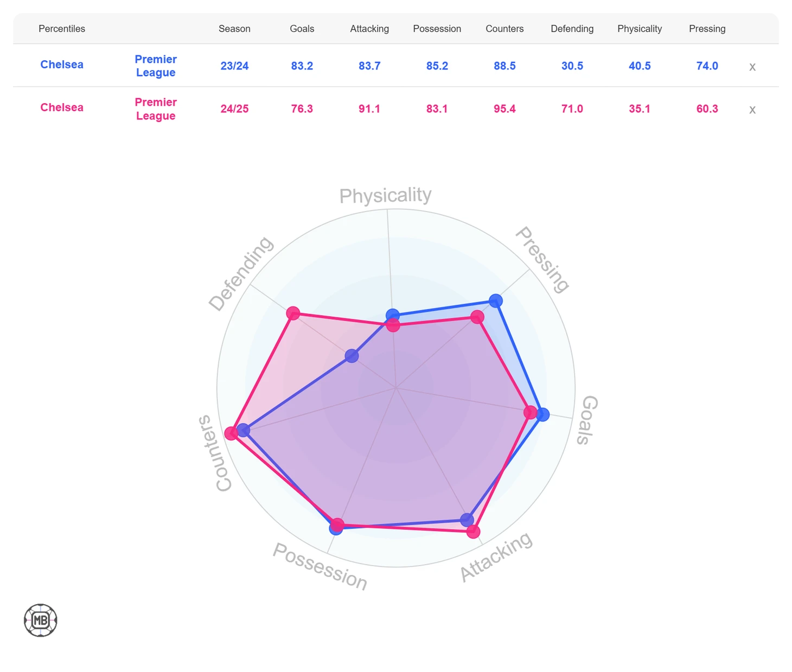Screen dimensions: 792x672
Task: Click the blue Premier League link
Action: 156,66
